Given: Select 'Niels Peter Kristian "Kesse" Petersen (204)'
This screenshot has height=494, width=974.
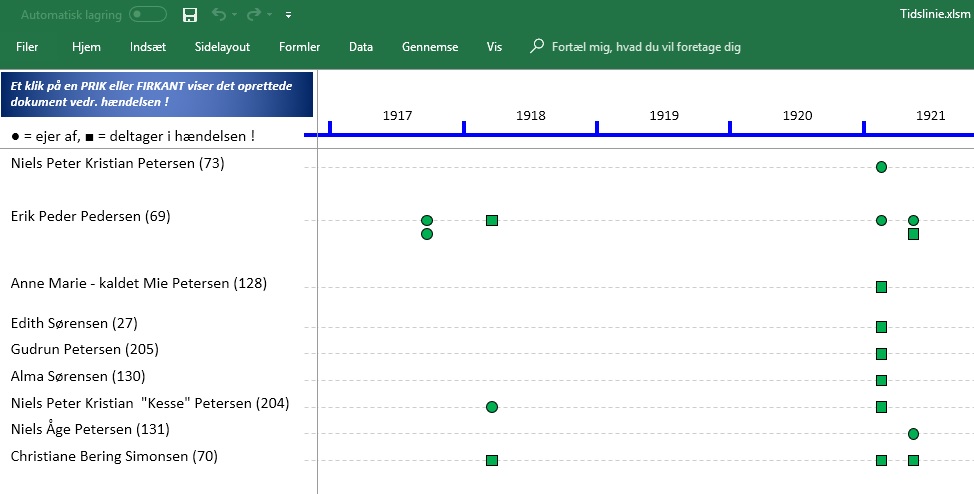Looking at the screenshot, I should tap(150, 403).
